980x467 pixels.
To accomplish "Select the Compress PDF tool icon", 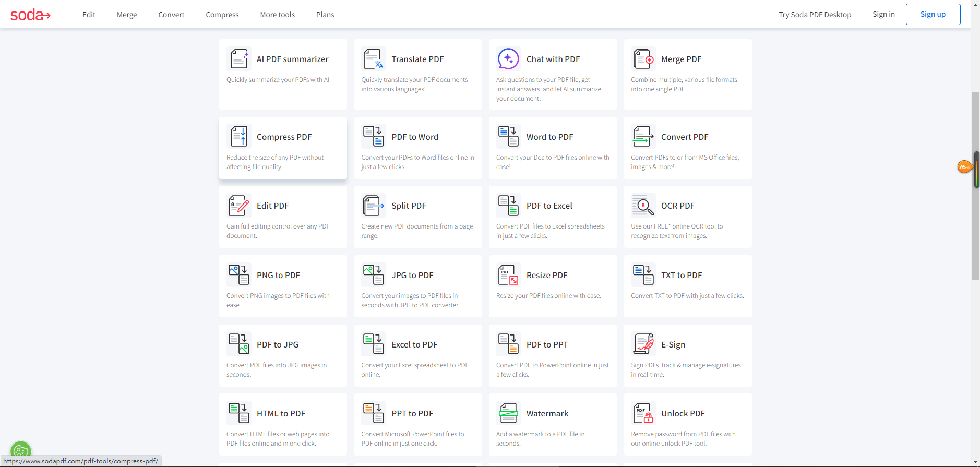I will [239, 137].
